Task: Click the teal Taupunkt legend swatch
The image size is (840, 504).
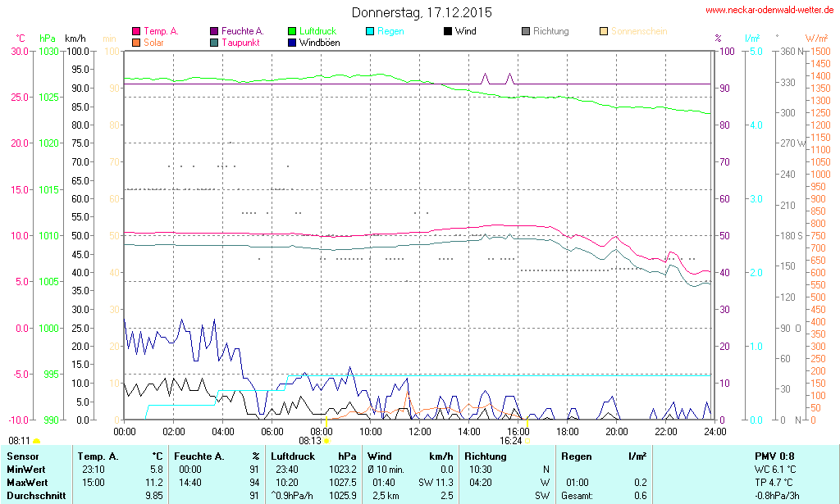Action: click(x=214, y=43)
